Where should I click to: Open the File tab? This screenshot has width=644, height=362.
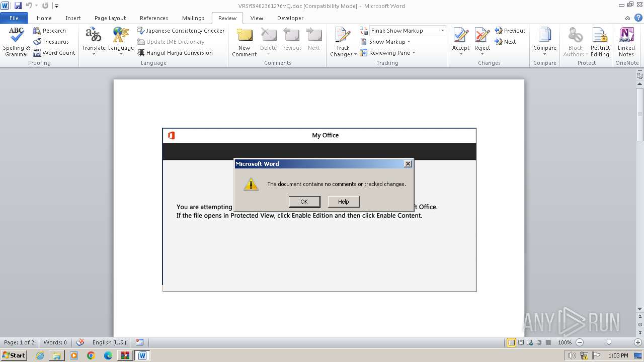pyautogui.click(x=14, y=18)
